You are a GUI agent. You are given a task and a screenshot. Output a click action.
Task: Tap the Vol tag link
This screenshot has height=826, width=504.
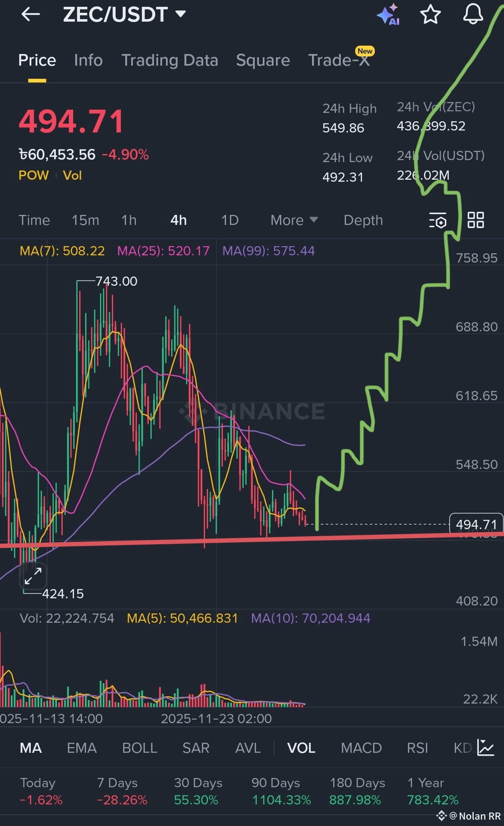coord(72,175)
